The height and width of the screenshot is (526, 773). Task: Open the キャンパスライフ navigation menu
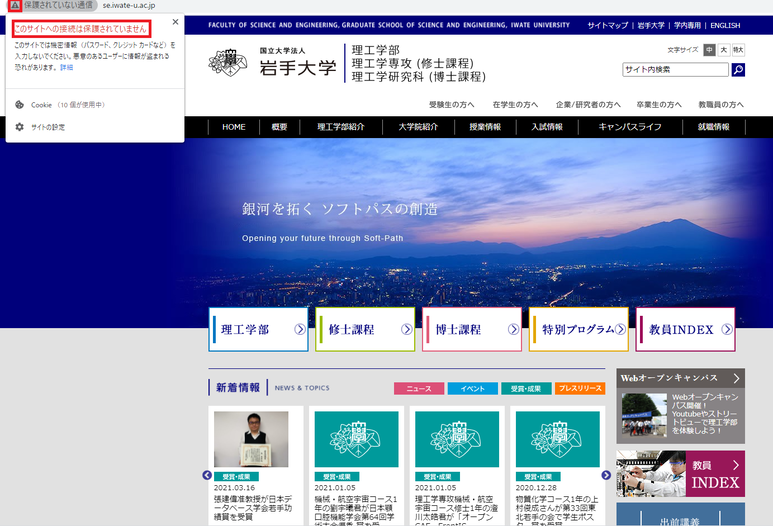[x=630, y=127]
